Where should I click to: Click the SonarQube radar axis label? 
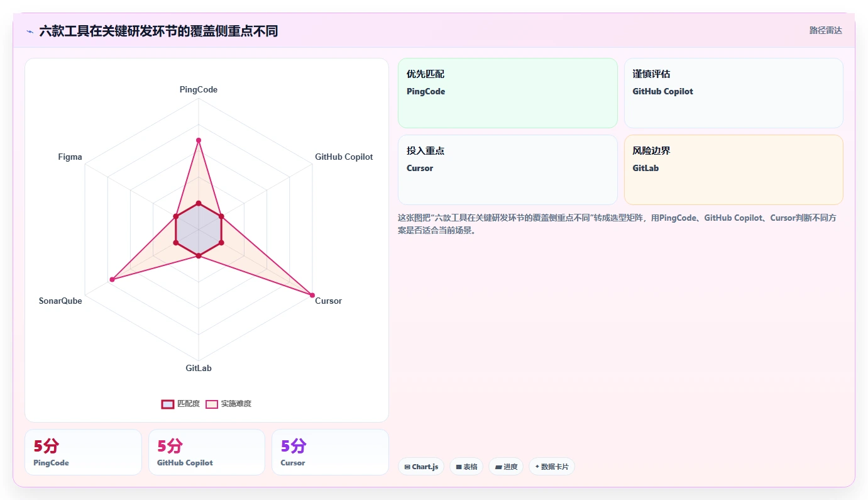60,301
